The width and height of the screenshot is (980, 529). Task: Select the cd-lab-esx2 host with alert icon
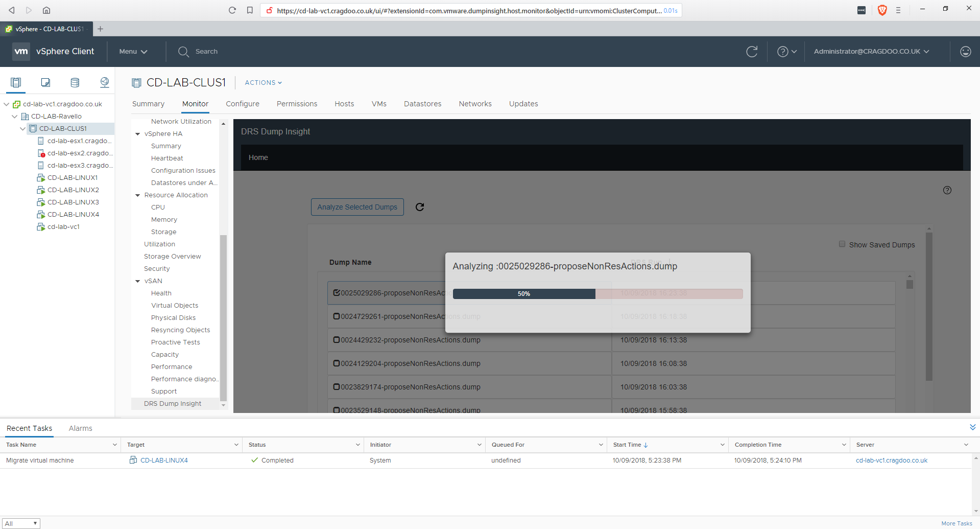pyautogui.click(x=76, y=153)
